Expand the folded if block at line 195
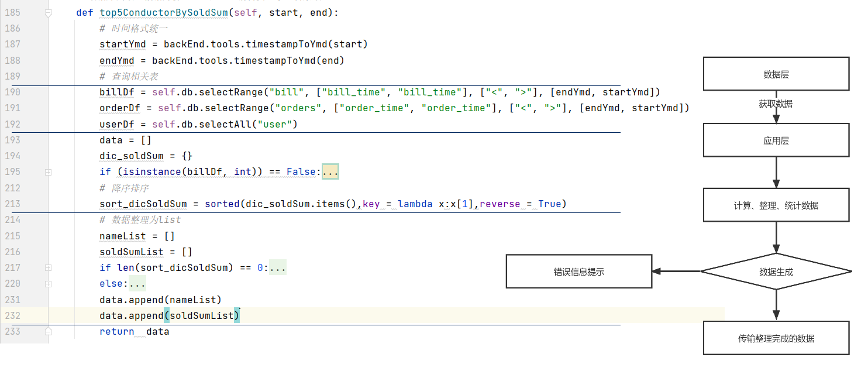The height and width of the screenshot is (371, 868). [49, 172]
